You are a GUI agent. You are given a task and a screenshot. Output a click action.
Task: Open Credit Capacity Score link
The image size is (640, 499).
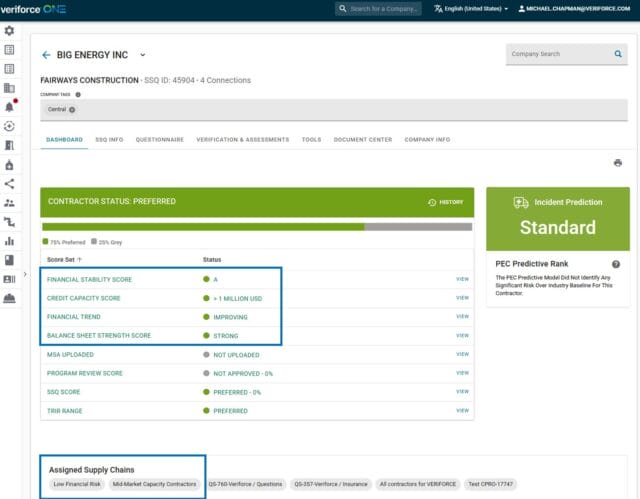(84, 298)
